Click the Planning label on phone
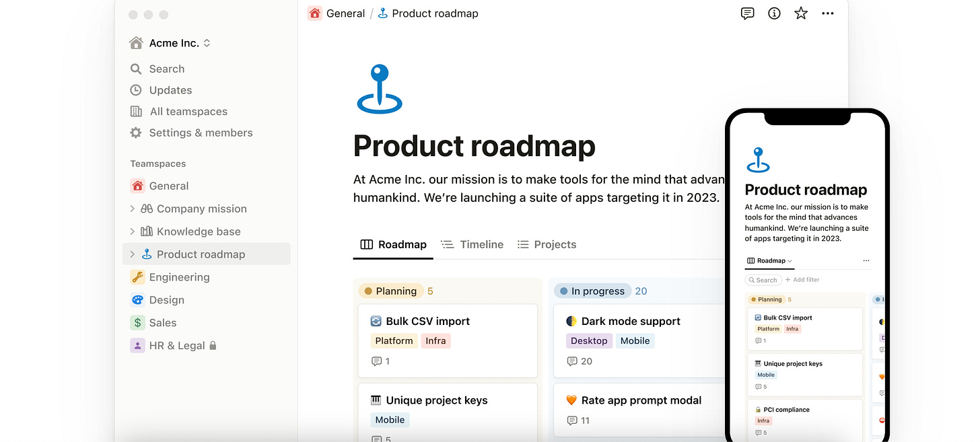This screenshot has width=980, height=442. click(766, 299)
